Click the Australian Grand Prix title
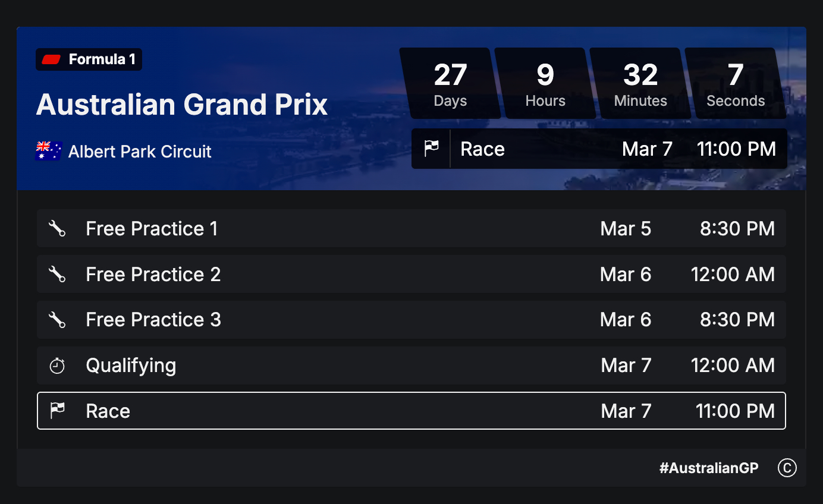 click(x=182, y=105)
